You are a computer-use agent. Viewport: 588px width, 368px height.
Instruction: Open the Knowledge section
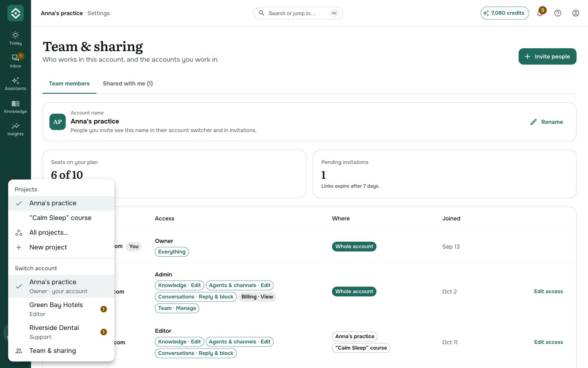(x=16, y=106)
